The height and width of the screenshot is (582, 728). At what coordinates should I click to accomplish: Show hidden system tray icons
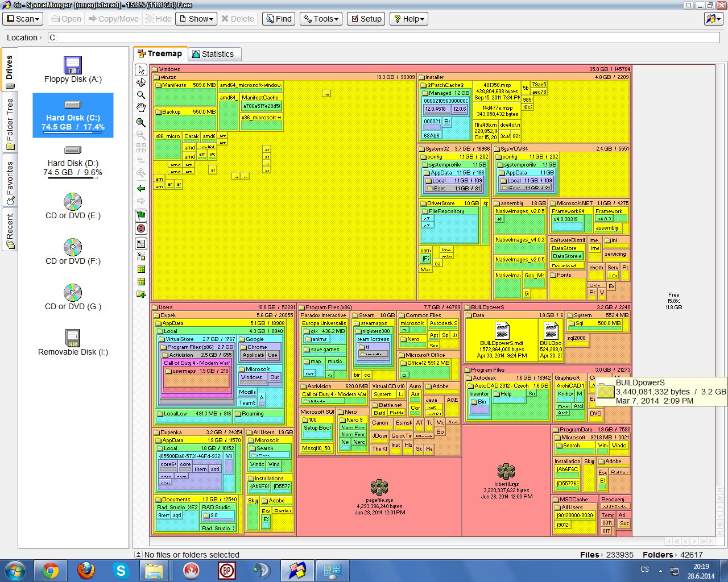pyautogui.click(x=660, y=571)
